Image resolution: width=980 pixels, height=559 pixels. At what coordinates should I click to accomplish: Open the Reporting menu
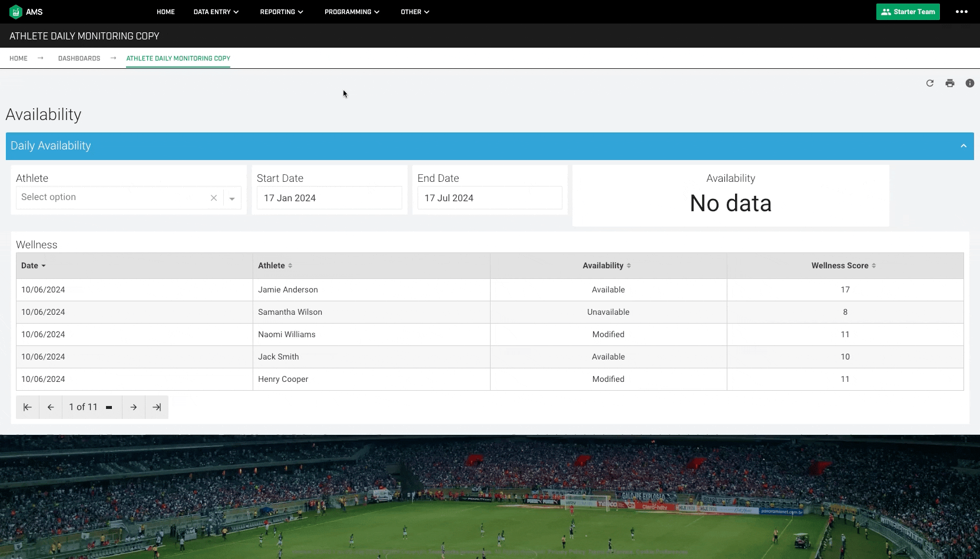282,12
